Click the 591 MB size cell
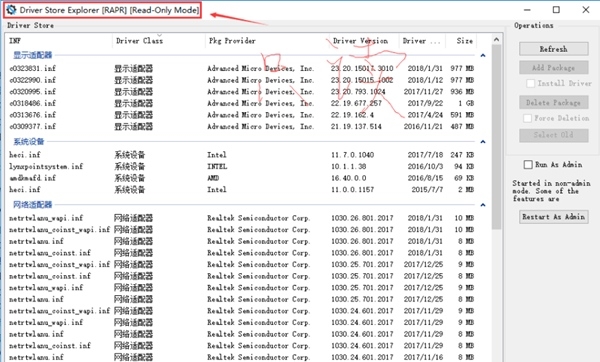600x362 pixels. (x=462, y=115)
